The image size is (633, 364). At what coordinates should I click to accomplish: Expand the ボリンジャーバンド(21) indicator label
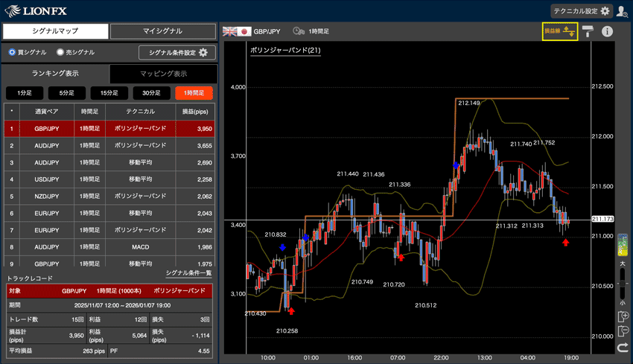[x=285, y=51]
